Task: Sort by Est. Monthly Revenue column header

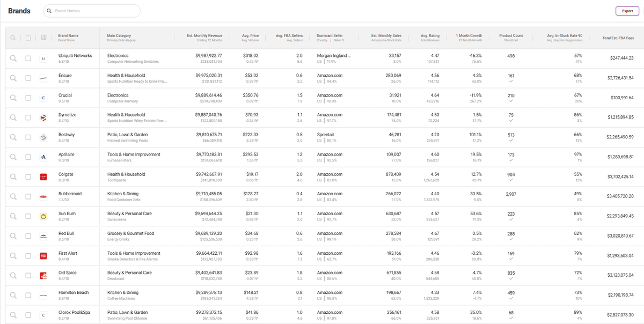Action: click(x=204, y=36)
